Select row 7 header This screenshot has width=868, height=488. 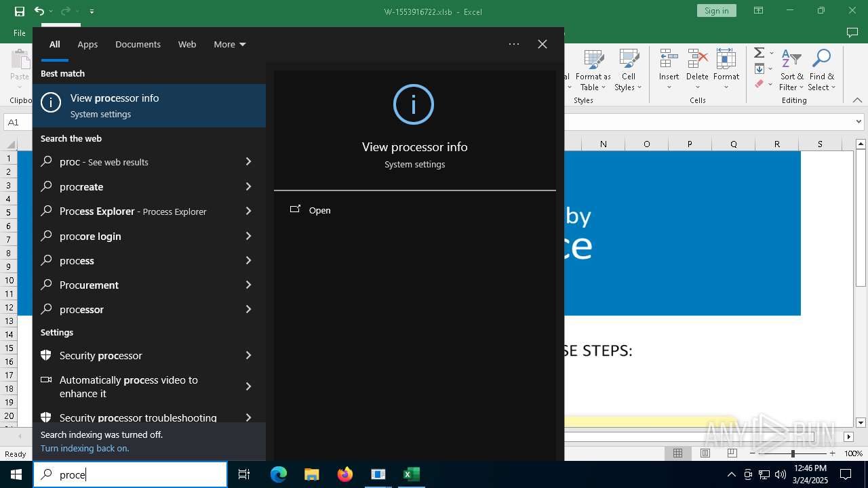pyautogui.click(x=9, y=239)
